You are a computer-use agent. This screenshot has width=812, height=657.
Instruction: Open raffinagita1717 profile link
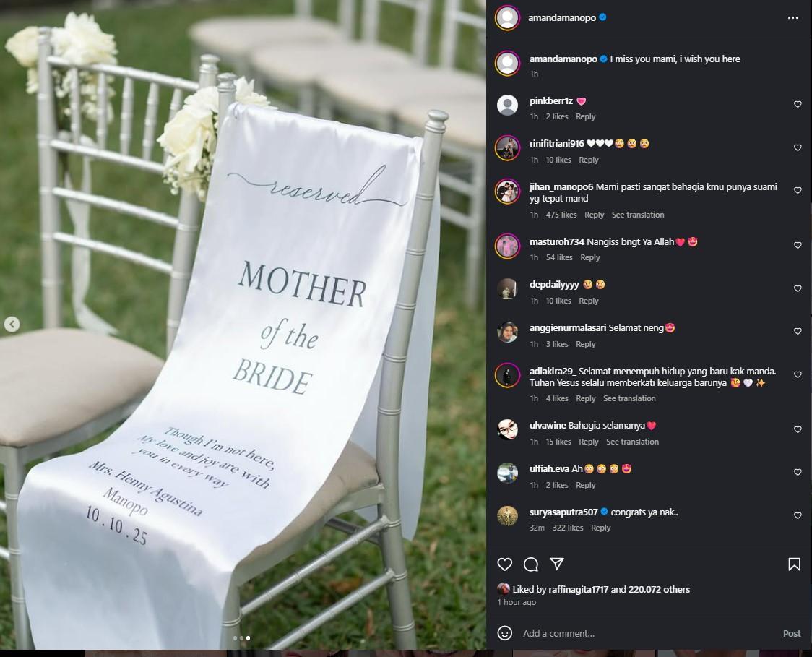pyautogui.click(x=578, y=589)
